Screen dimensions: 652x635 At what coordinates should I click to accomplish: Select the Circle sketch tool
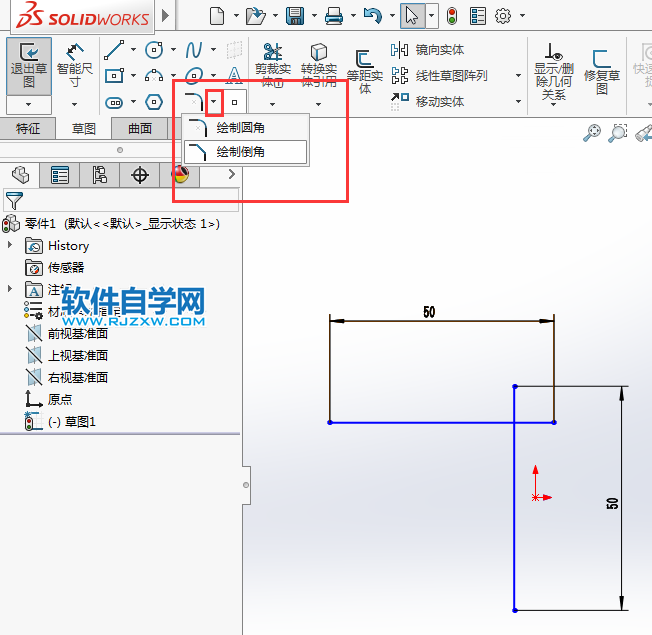coord(154,50)
